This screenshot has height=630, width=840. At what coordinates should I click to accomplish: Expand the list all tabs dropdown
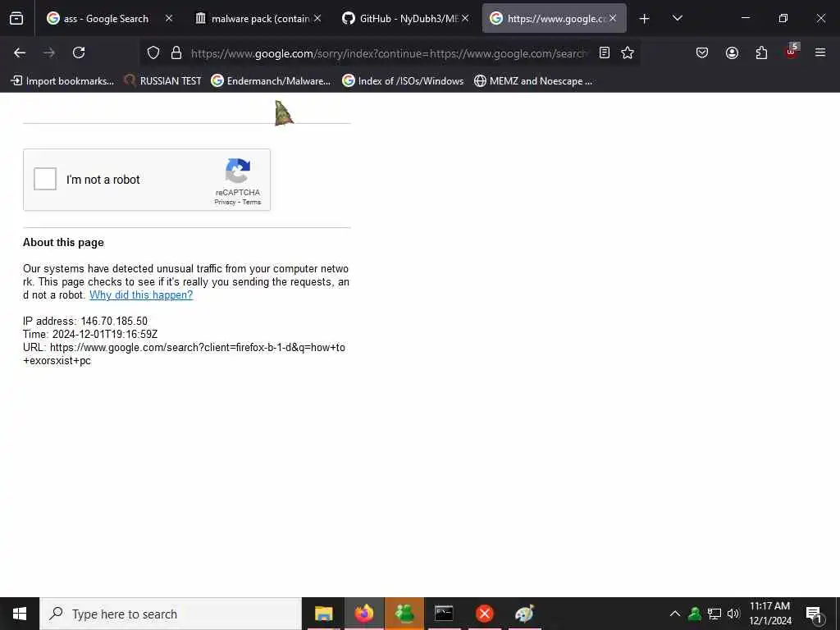(677, 18)
